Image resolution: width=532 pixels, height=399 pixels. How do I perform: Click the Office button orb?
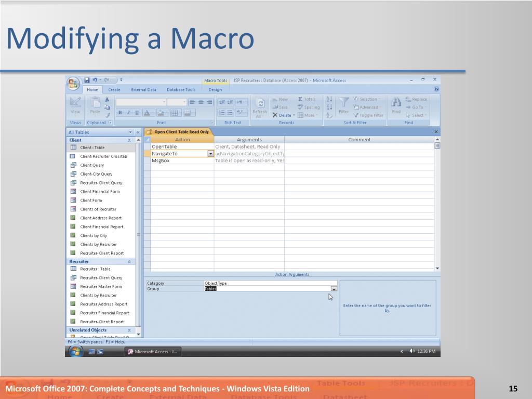click(73, 84)
